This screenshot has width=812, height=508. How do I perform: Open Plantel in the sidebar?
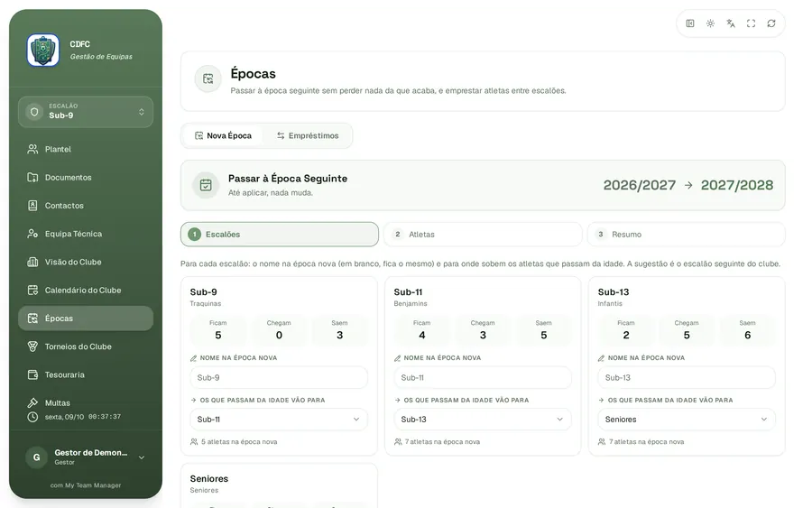86,149
